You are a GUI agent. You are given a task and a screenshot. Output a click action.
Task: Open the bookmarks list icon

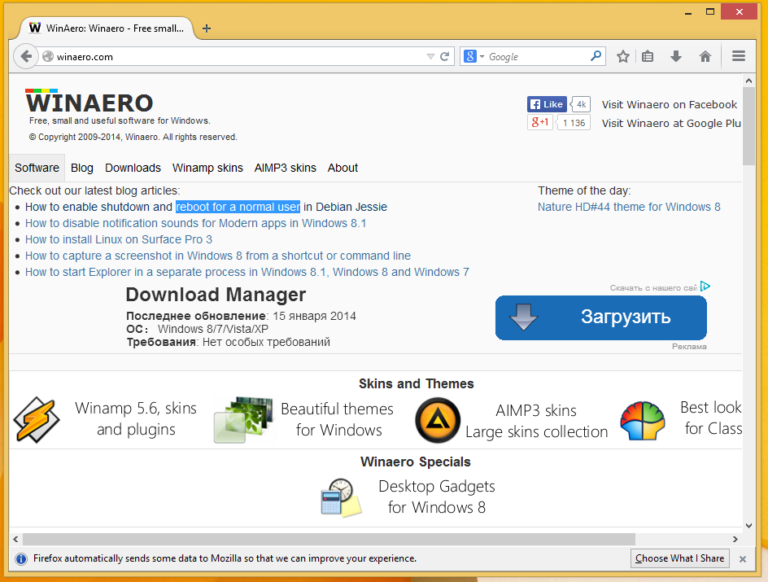[x=648, y=57]
